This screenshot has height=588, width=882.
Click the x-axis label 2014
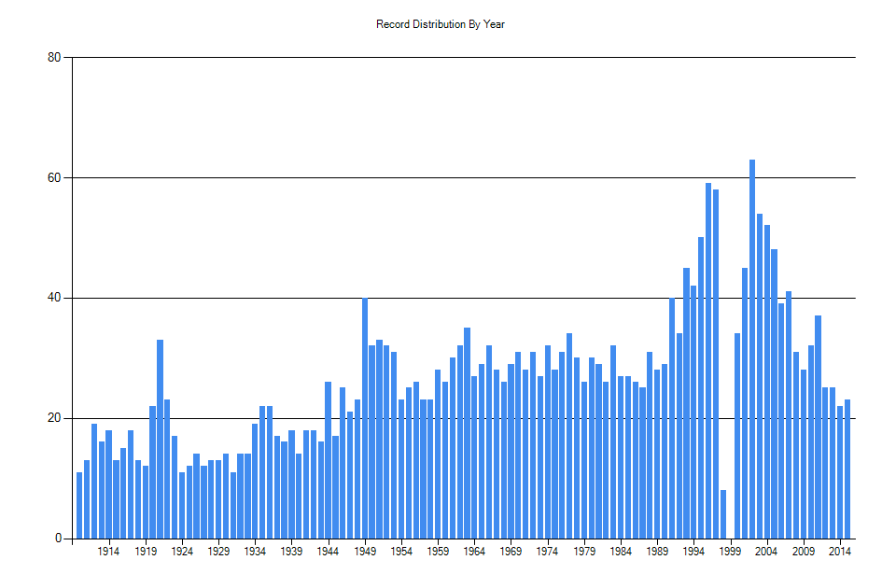tap(840, 552)
